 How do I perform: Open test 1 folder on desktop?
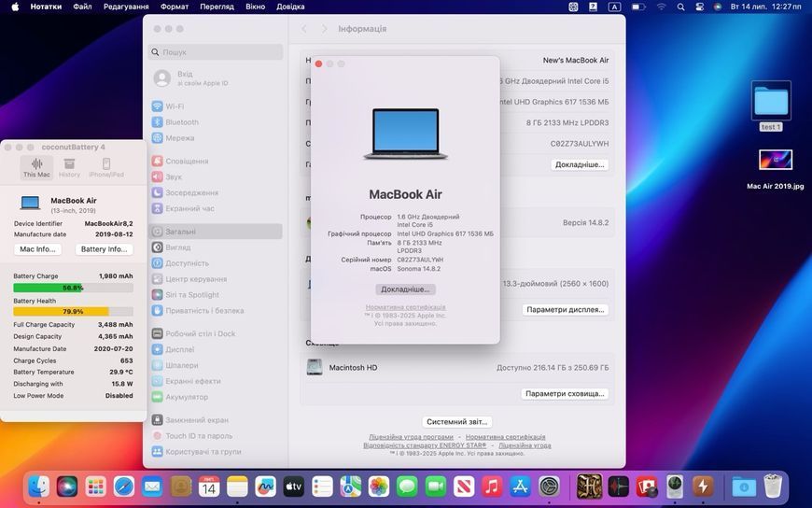coord(771,106)
